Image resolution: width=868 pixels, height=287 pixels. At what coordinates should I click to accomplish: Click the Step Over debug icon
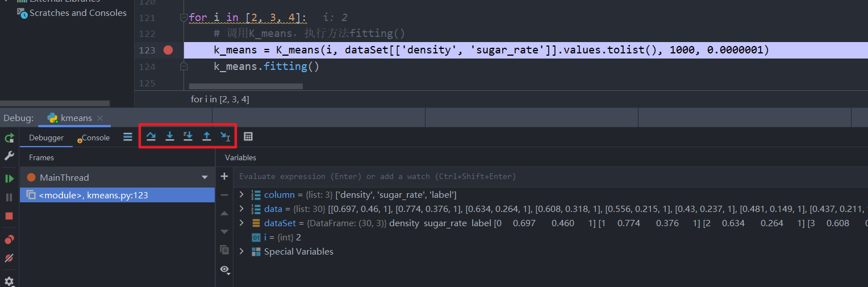pos(151,136)
